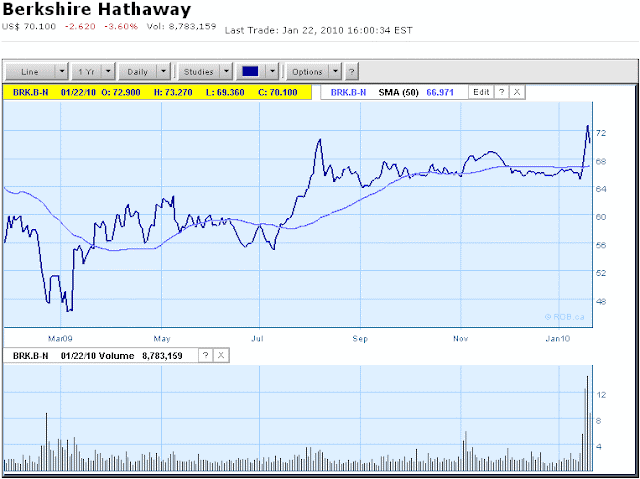Click the Daily frequency button
Screen dimensions: 640x479
point(138,72)
